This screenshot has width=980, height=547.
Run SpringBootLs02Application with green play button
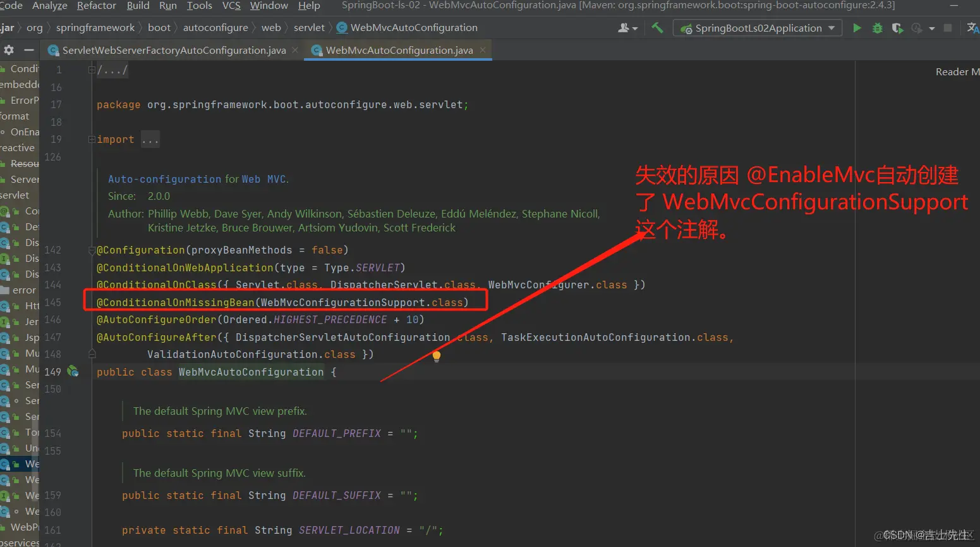click(857, 28)
